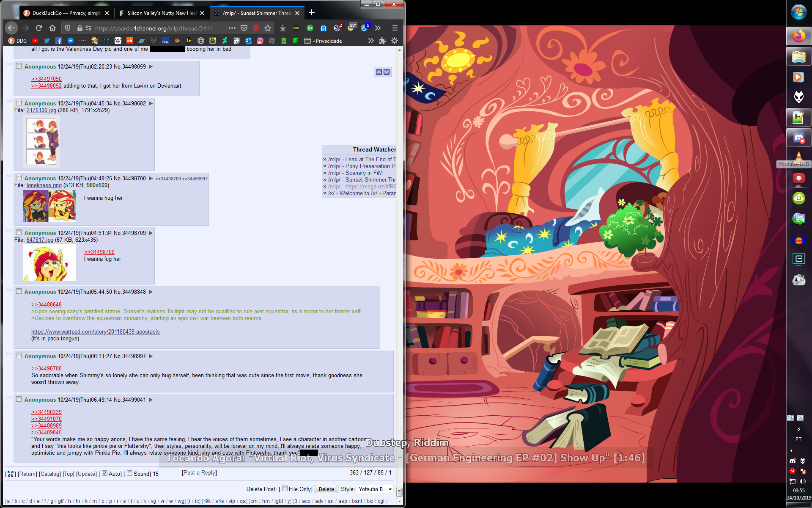
Task: Launch VLC media player from taskbar
Action: pos(798,157)
